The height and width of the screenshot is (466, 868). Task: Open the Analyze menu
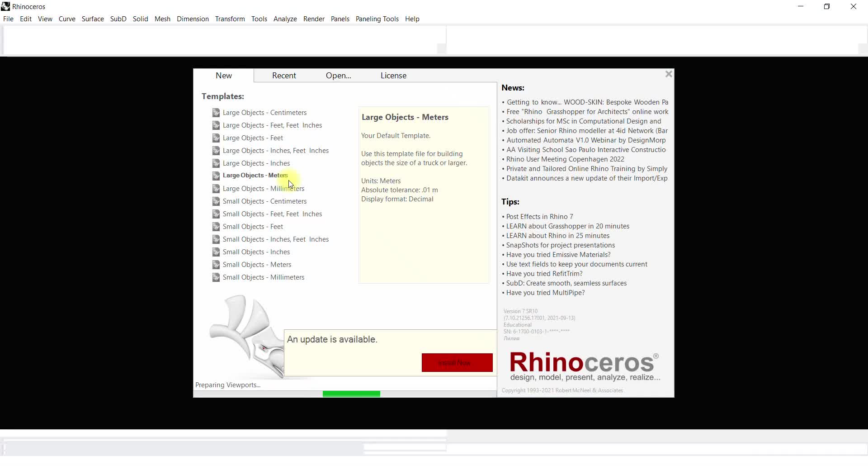pos(285,19)
